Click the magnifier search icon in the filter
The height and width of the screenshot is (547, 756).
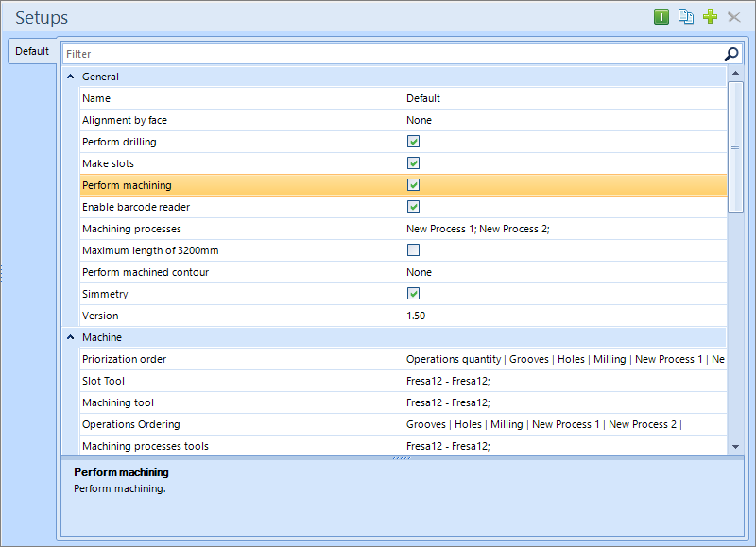click(731, 54)
